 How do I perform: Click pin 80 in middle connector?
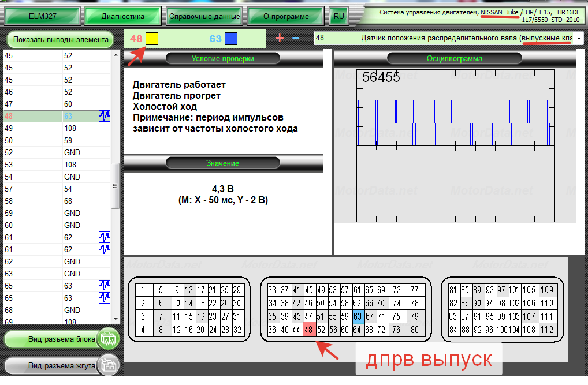coord(415,330)
